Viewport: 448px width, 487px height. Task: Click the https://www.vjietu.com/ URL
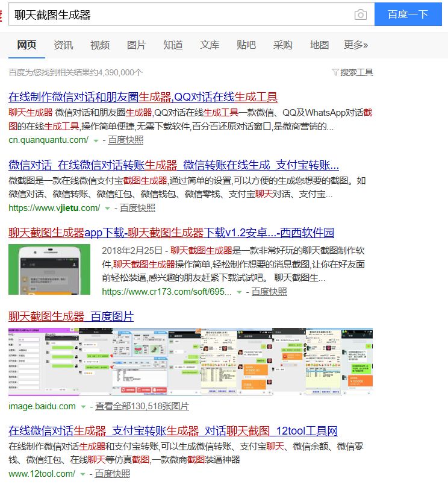pos(54,208)
